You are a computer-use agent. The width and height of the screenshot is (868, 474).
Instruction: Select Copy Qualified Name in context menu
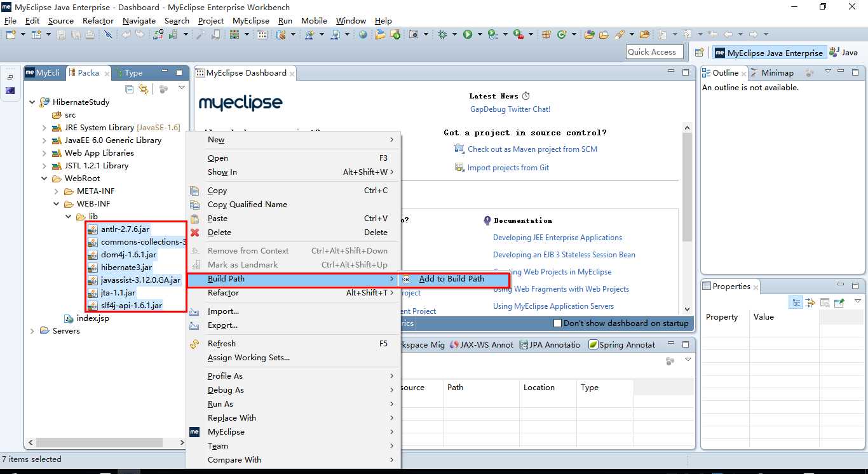pyautogui.click(x=294, y=205)
